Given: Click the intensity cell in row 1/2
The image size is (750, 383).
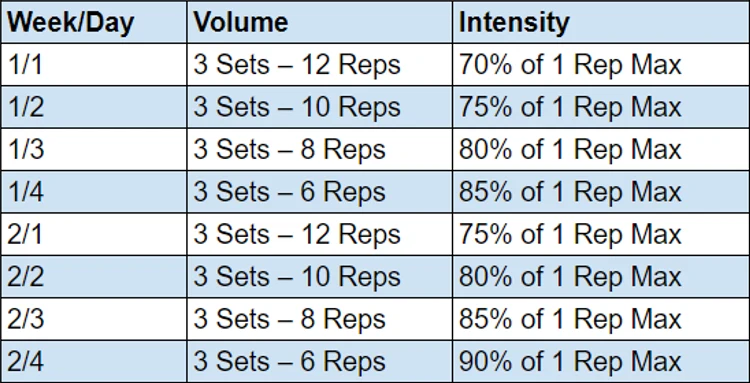Looking at the screenshot, I should pyautogui.click(x=601, y=107).
